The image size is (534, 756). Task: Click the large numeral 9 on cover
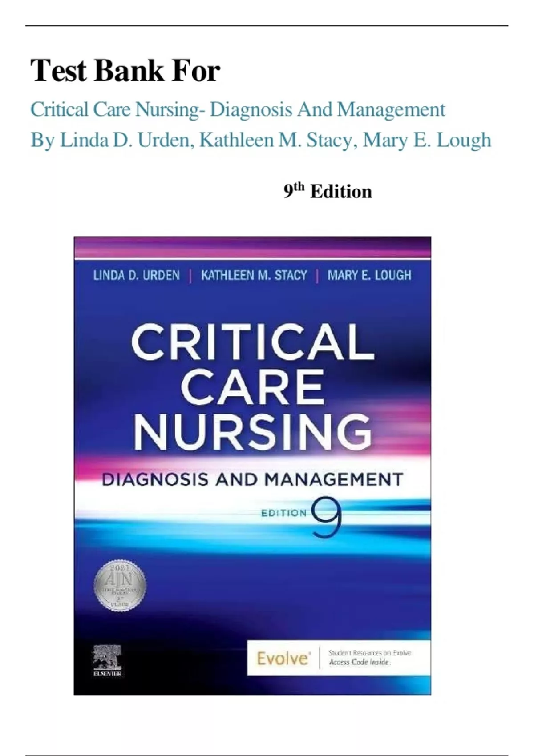click(x=327, y=516)
